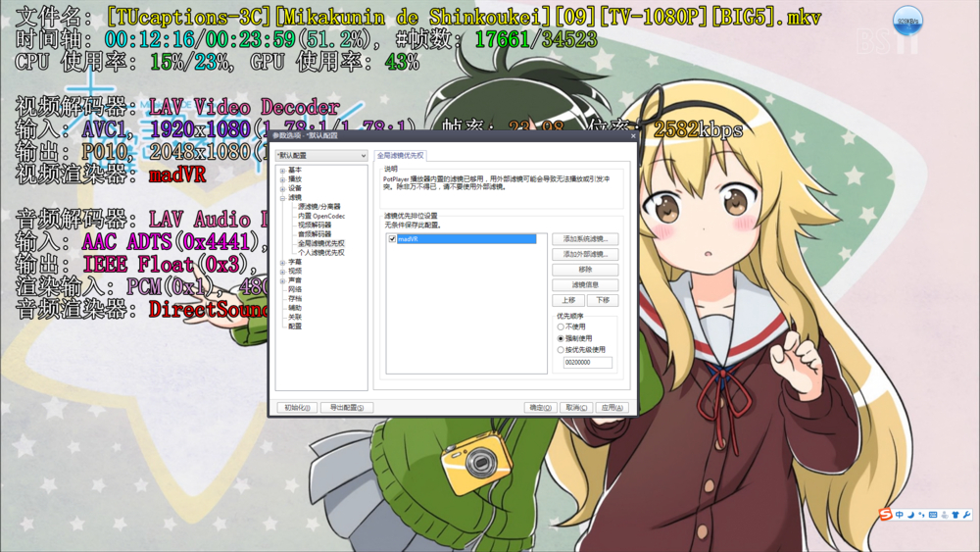
Task: Open the 默认配置 profile dropdown
Action: pyautogui.click(x=321, y=155)
